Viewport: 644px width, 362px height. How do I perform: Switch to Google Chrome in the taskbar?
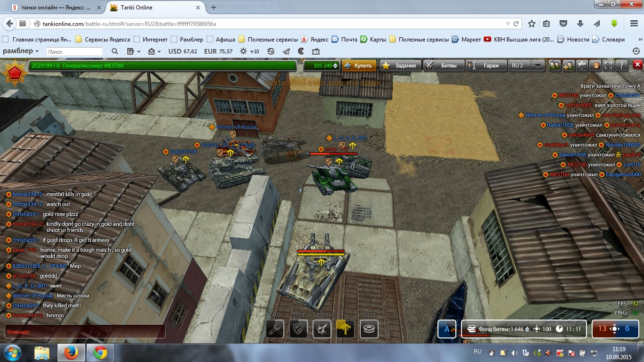coord(100,353)
